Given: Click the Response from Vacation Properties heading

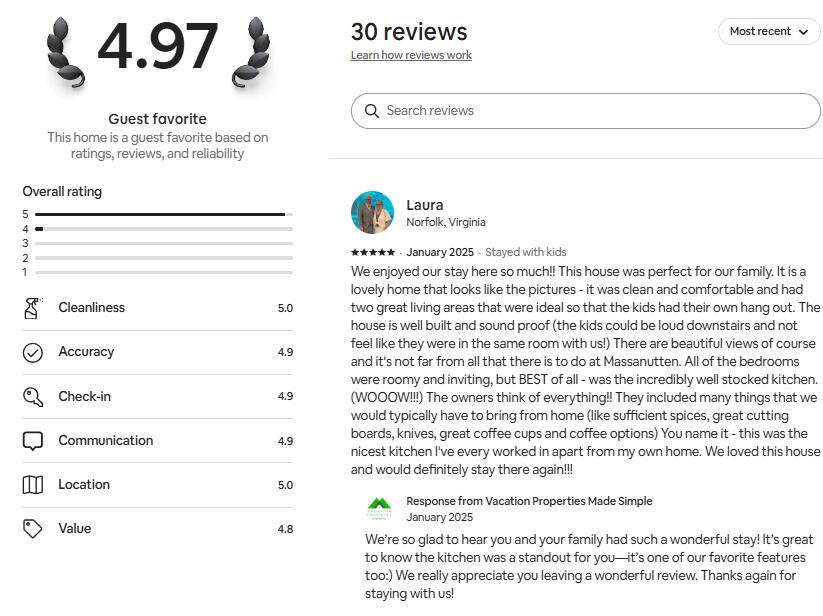Looking at the screenshot, I should [529, 501].
